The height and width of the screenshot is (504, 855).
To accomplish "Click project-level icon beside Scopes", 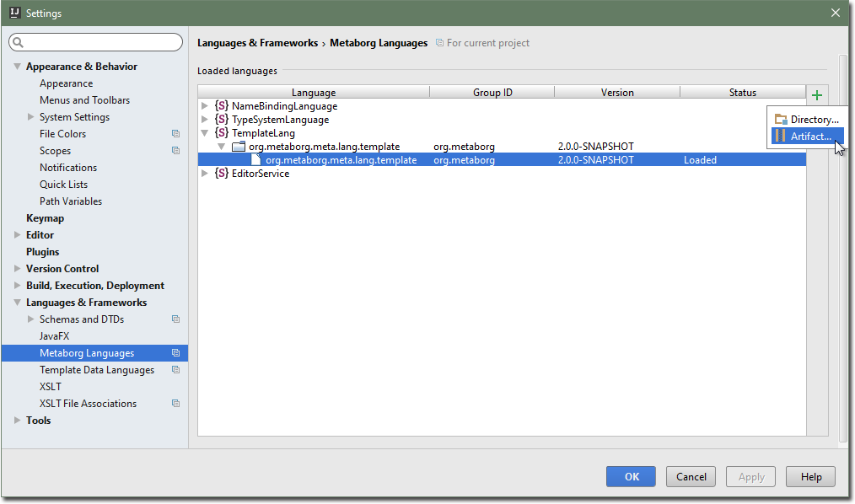I will coord(175,150).
